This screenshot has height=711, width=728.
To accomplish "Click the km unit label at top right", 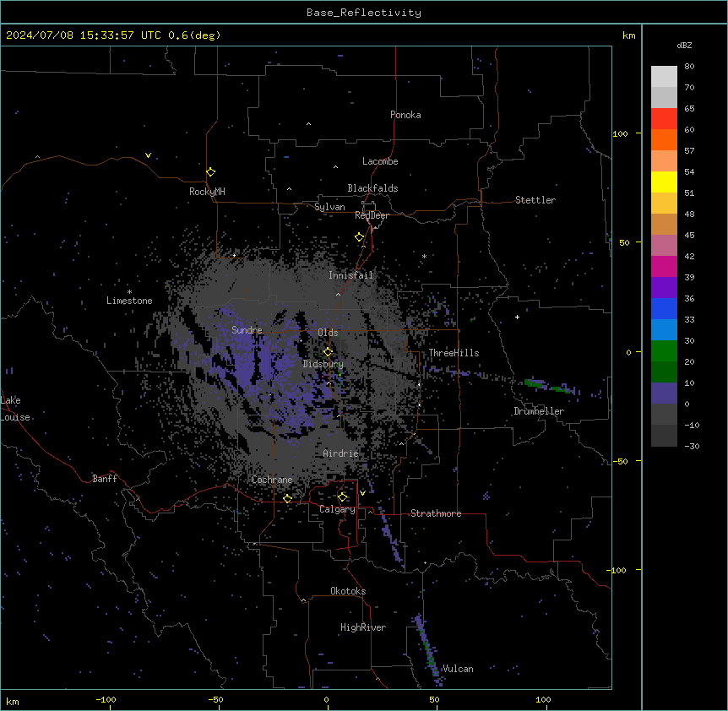I will 628,35.
